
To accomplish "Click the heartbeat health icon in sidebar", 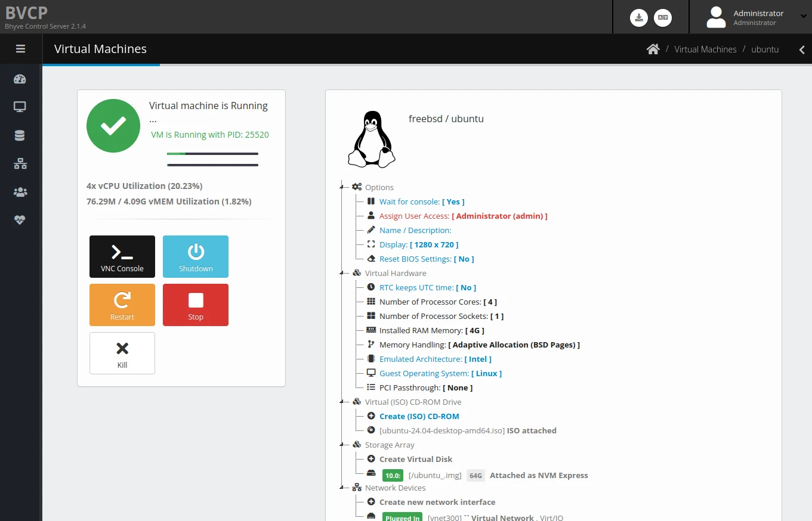I will tap(20, 220).
